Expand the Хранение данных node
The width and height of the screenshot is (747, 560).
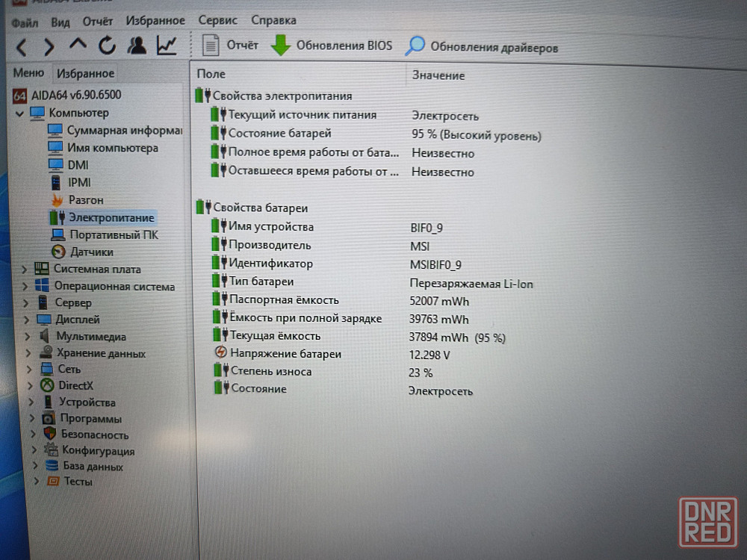pos(27,353)
